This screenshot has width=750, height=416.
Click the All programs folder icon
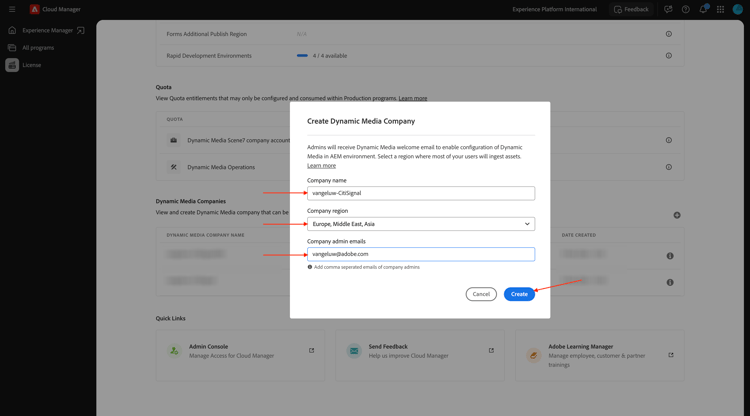12,48
